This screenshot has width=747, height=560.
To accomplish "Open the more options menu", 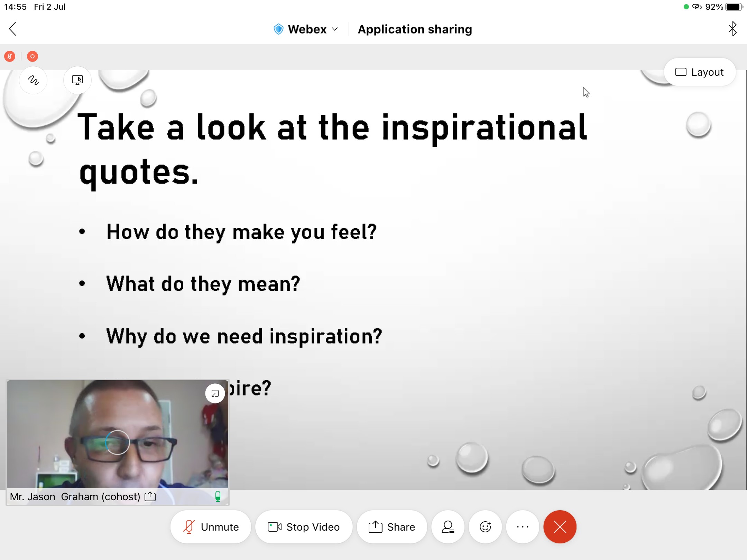I will point(523,527).
